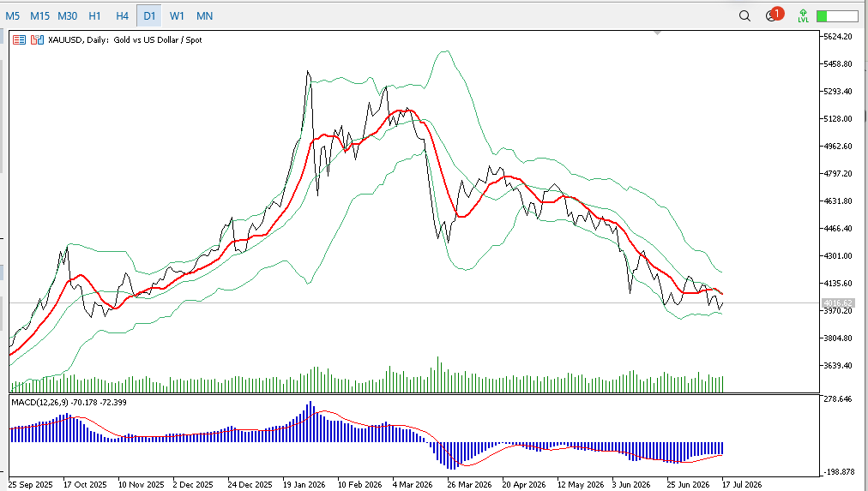Image resolution: width=868 pixels, height=491 pixels.
Task: Click the 17 Jul 2026 date label
Action: (x=742, y=484)
